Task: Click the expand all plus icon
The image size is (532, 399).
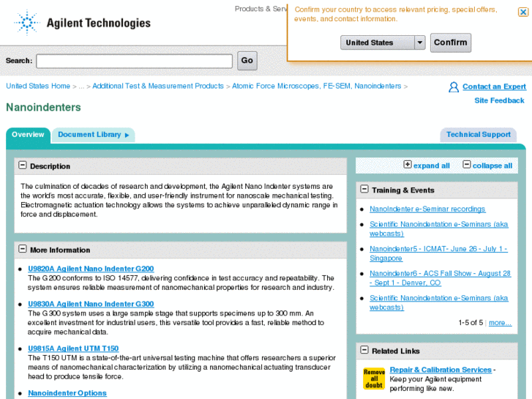Action: tap(408, 165)
